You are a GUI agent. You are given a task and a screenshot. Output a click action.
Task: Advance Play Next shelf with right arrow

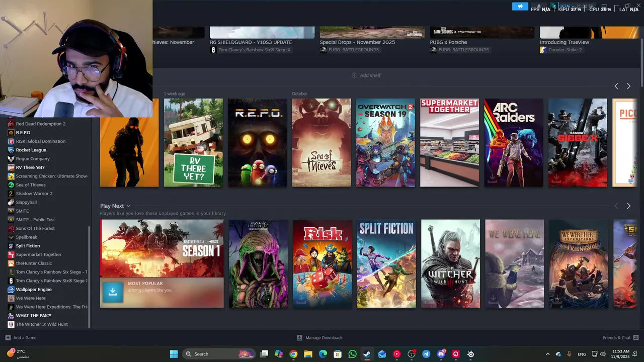point(628,206)
